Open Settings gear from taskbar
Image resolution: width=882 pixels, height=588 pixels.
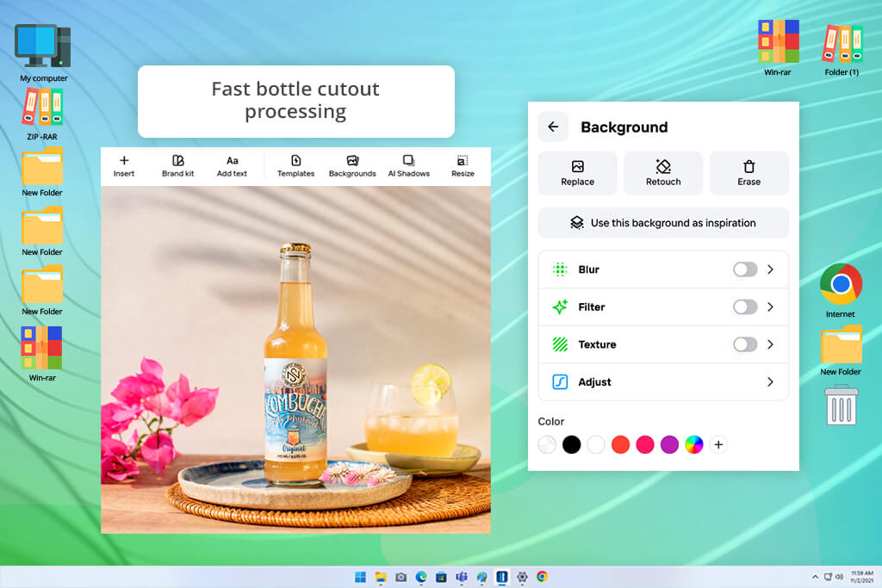[522, 577]
